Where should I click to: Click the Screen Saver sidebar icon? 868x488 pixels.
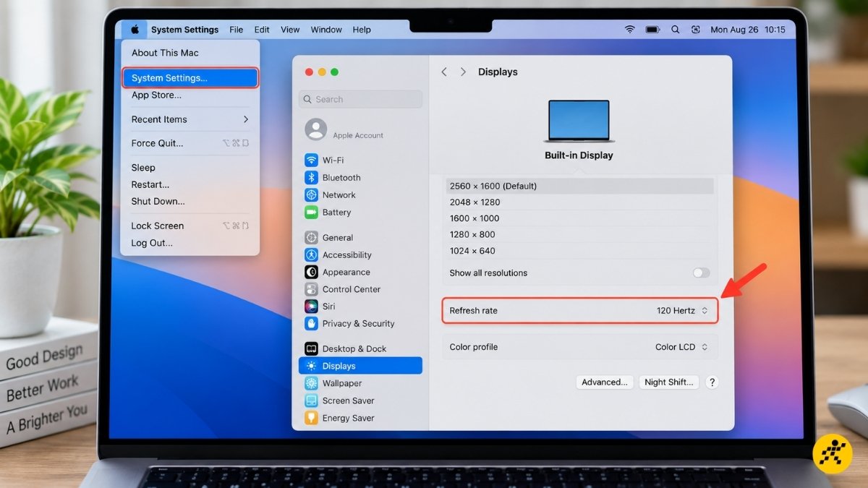click(311, 401)
